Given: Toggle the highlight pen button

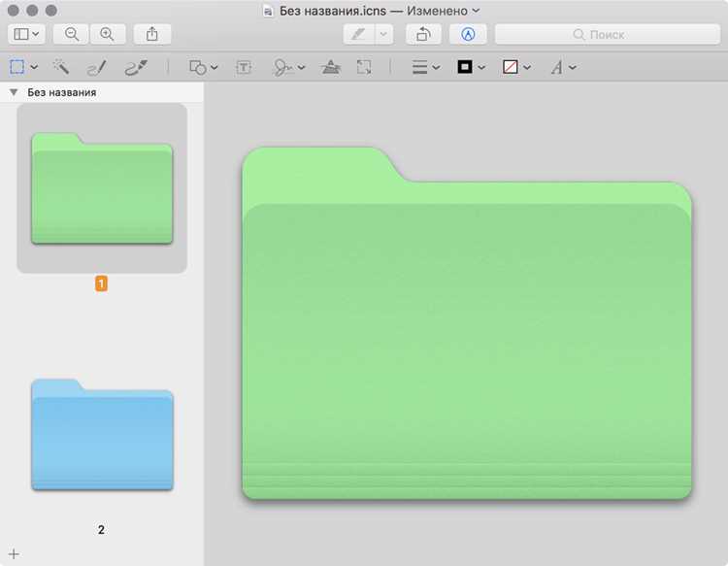Looking at the screenshot, I should tap(359, 34).
